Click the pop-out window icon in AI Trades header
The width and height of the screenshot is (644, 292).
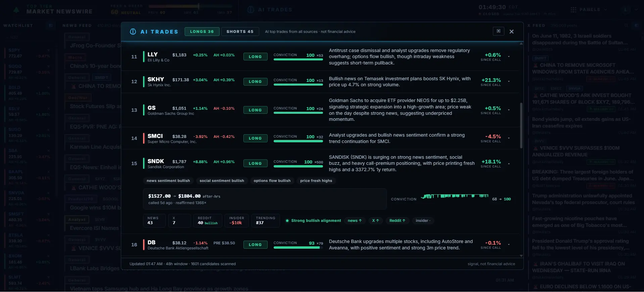(499, 31)
